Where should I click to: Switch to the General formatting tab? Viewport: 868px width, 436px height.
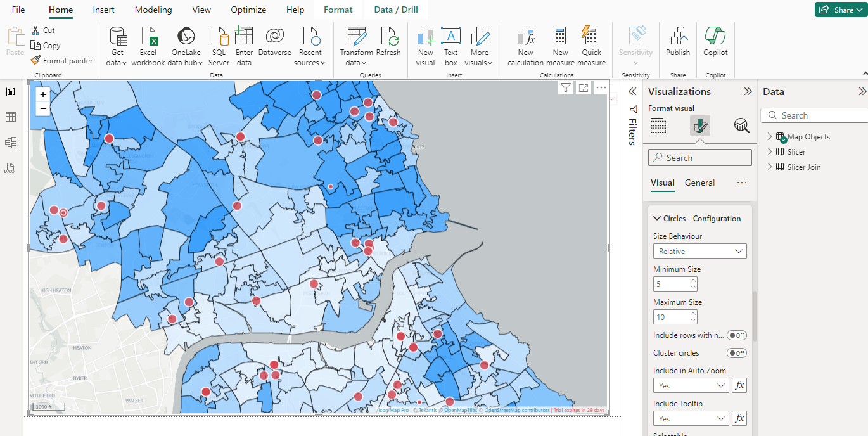[x=699, y=183]
